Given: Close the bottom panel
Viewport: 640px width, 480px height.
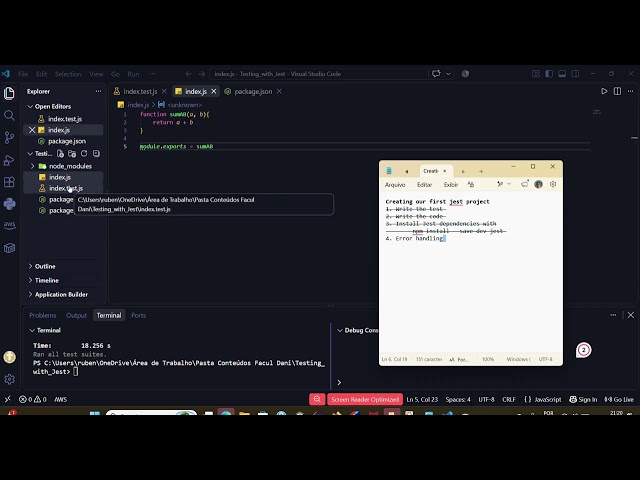Looking at the screenshot, I should click(631, 315).
